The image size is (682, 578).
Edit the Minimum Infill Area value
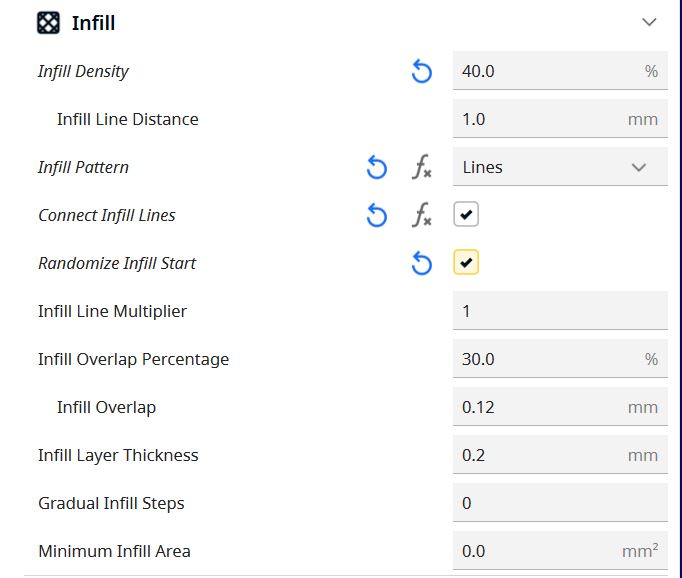[560, 551]
